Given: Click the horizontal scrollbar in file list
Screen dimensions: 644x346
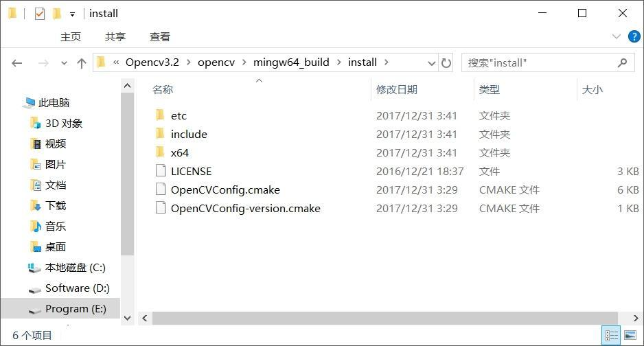Looking at the screenshot, I should point(384,318).
